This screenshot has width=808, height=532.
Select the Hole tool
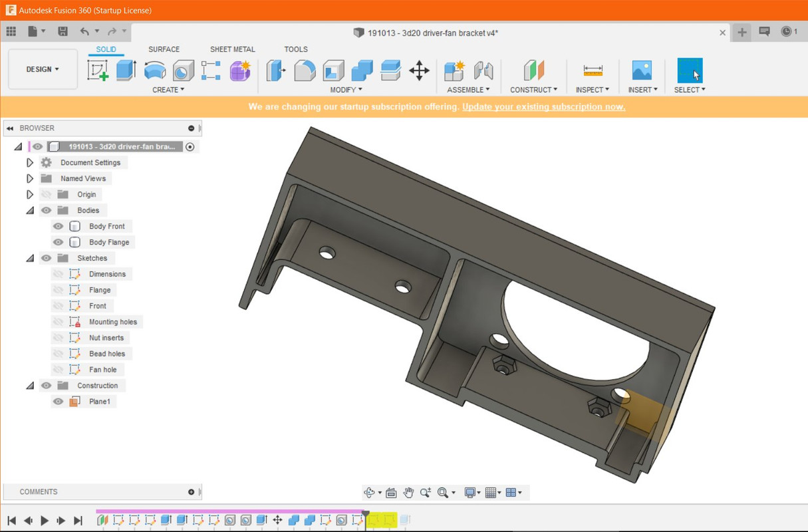[184, 70]
